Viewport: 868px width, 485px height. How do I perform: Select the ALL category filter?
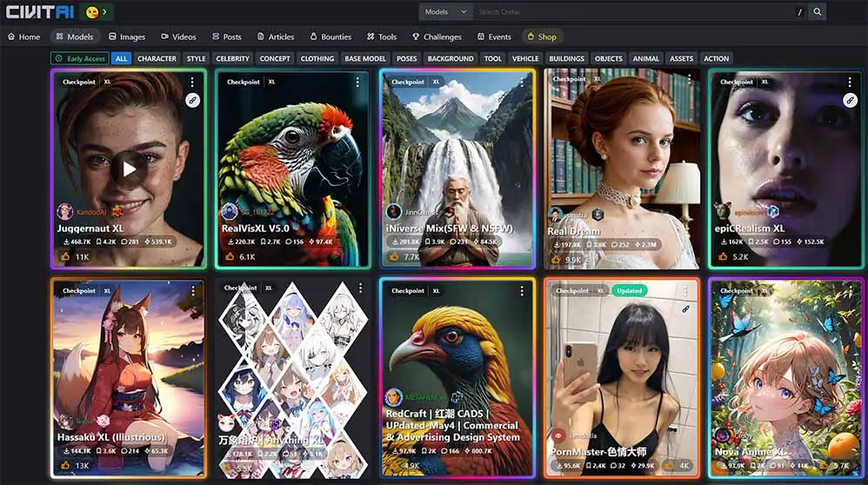point(121,58)
